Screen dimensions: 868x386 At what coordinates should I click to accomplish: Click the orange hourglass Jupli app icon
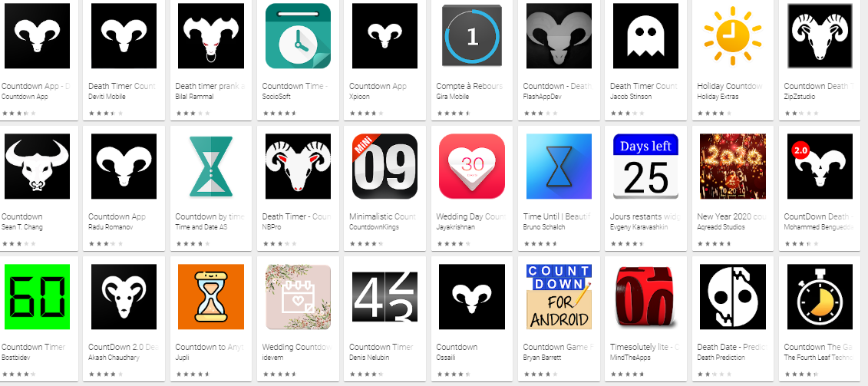click(211, 297)
